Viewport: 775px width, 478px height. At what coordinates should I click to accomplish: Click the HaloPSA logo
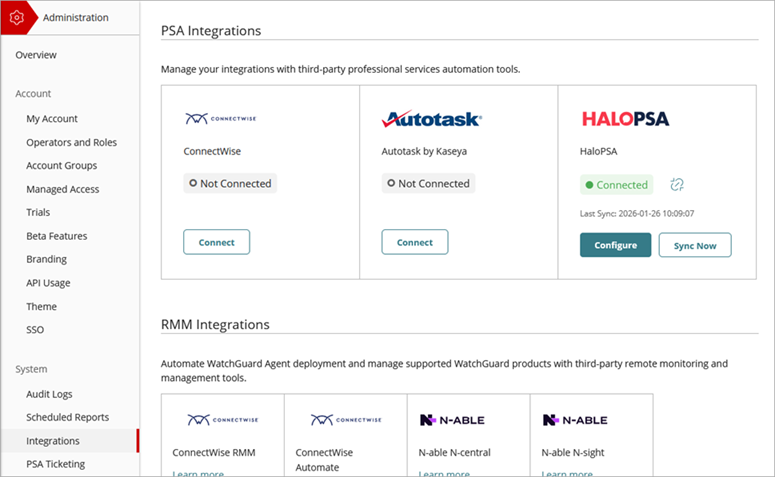pos(625,119)
